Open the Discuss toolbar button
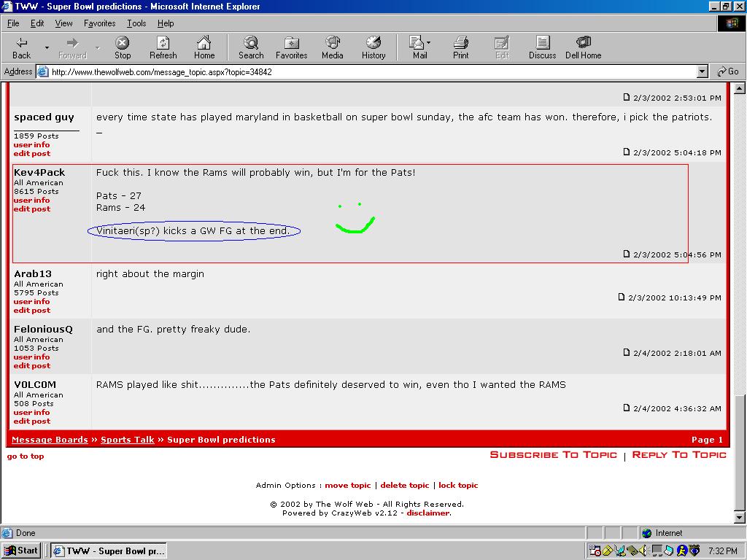This screenshot has height=560, width=747. pos(542,47)
